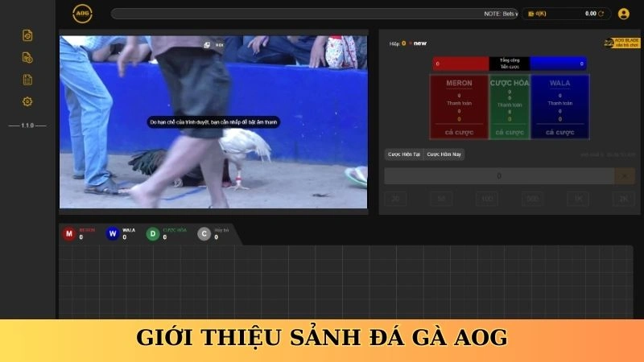
Task: Select the 20 chip amount
Action: 395,199
